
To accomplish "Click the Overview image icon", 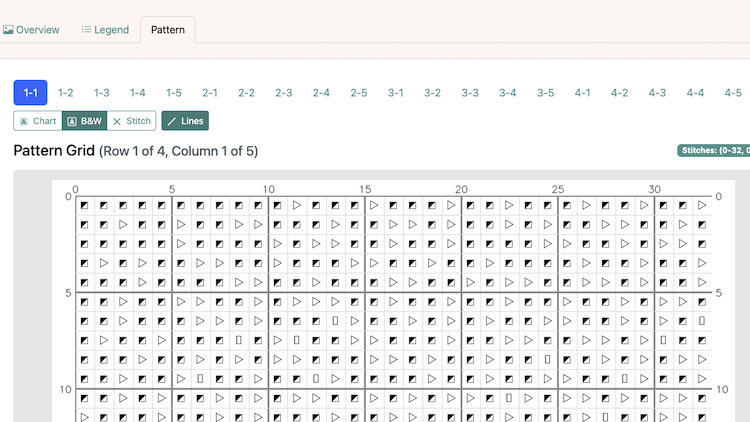I will pos(8,30).
